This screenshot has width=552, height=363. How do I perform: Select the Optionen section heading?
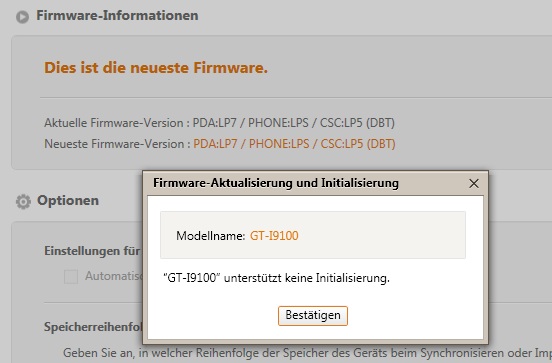click(x=68, y=200)
